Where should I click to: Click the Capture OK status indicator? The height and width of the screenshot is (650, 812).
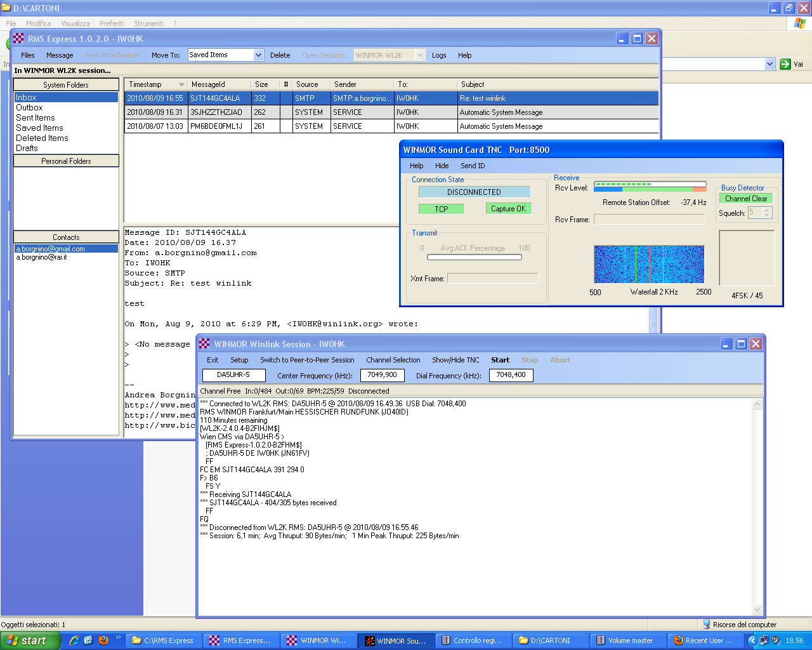508,208
